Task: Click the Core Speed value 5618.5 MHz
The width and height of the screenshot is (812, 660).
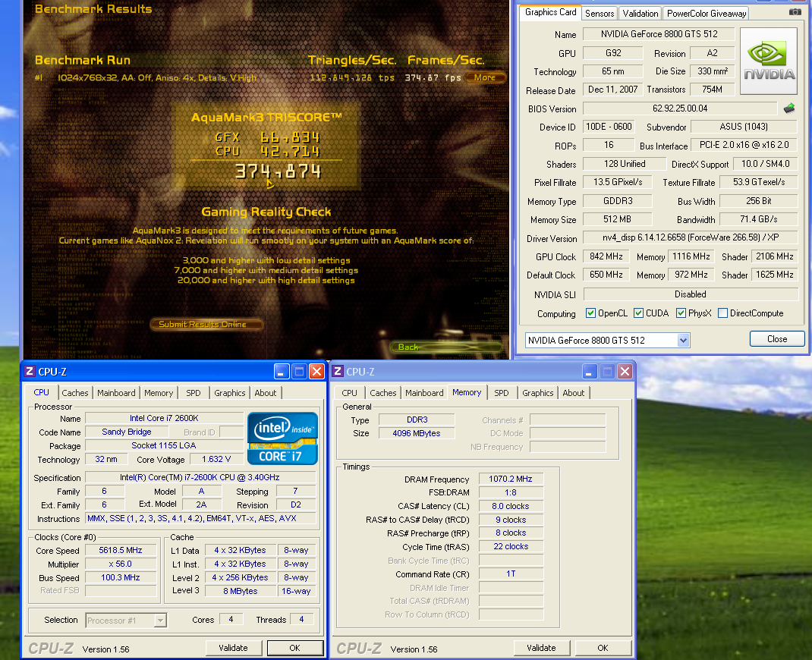Action: pos(121,550)
